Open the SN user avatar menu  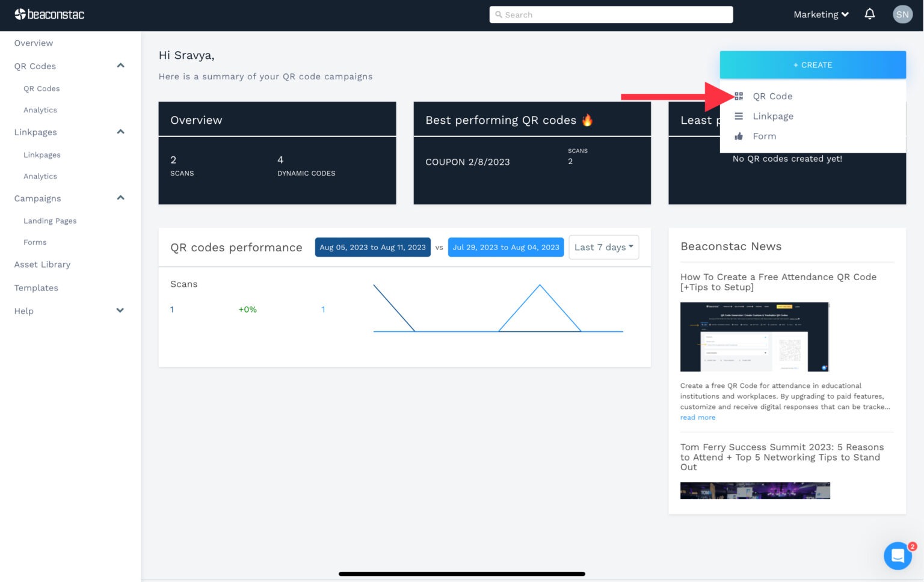pos(902,14)
